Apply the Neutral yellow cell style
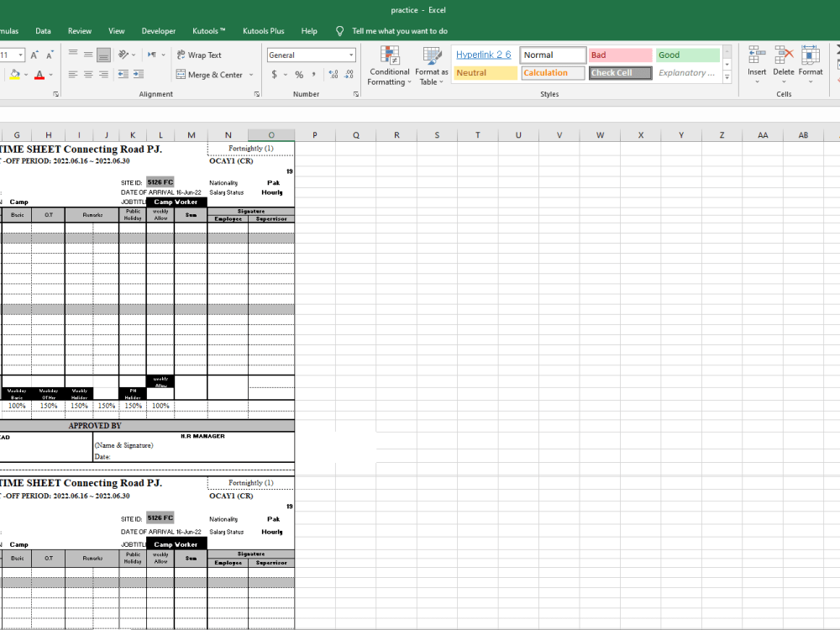Viewport: 840px width, 630px height. pos(486,73)
